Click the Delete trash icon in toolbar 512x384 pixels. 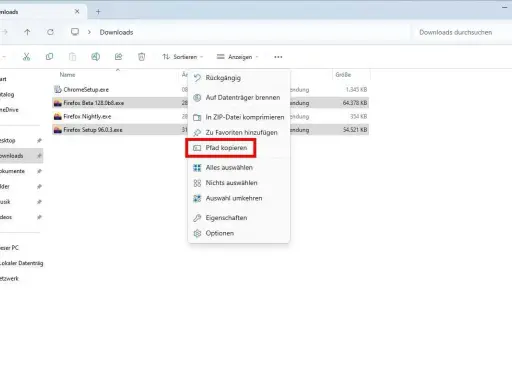click(141, 57)
